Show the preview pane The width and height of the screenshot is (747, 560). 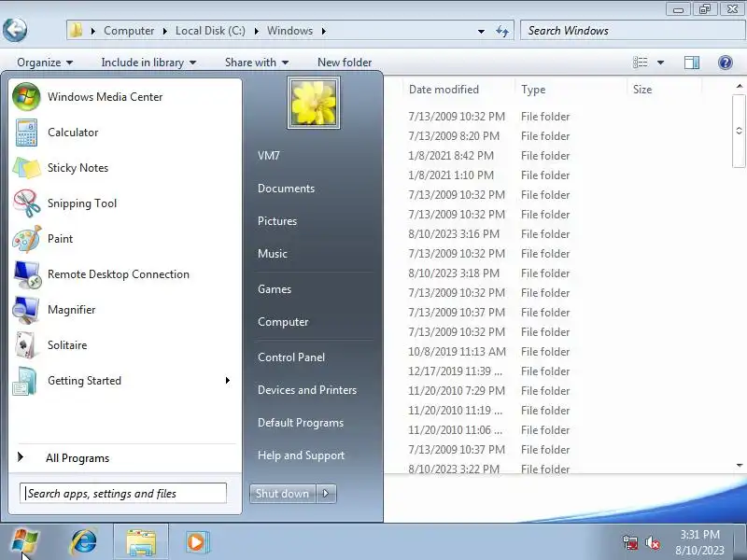click(692, 63)
